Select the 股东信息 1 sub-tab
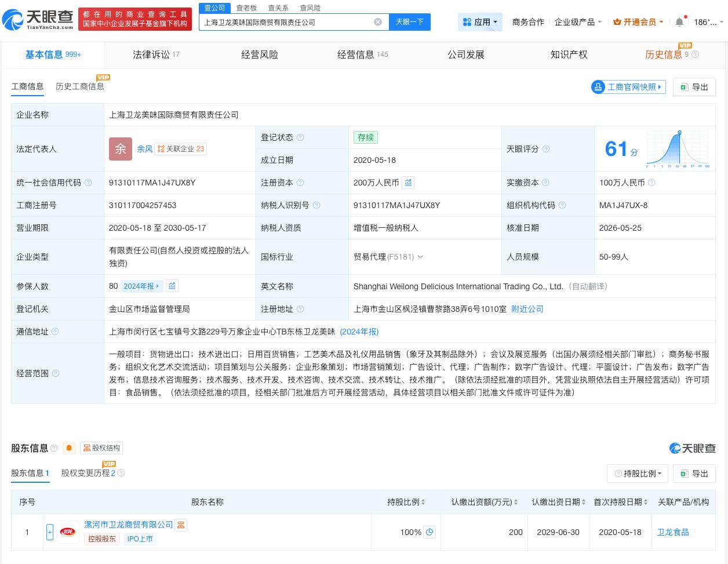Image resolution: width=728 pixels, height=564 pixels. (30, 473)
